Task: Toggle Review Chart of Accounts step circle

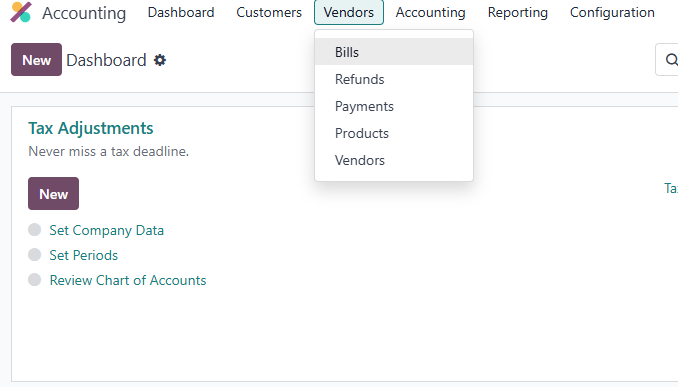Action: (35, 280)
